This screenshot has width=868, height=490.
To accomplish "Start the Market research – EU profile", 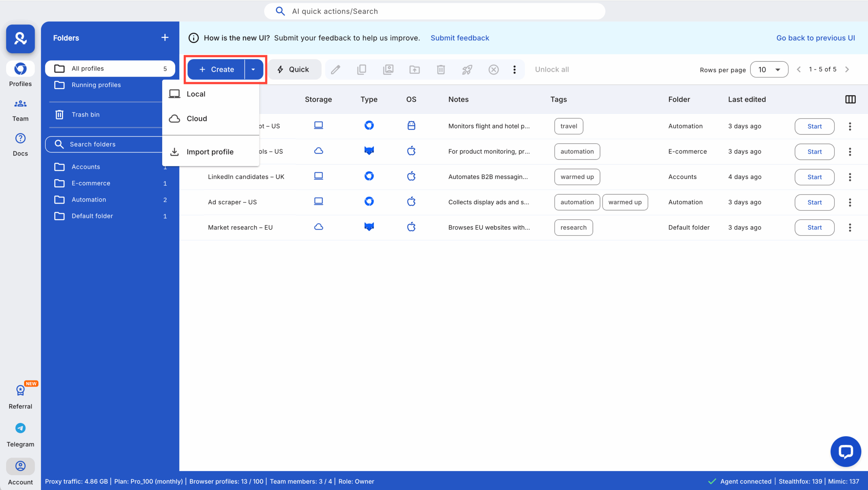I will tap(814, 227).
